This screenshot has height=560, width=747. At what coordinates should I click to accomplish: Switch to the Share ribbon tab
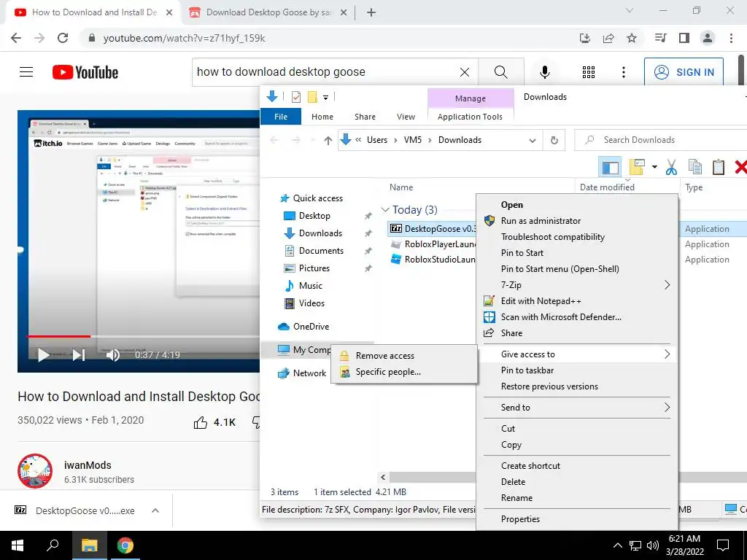coord(365,117)
